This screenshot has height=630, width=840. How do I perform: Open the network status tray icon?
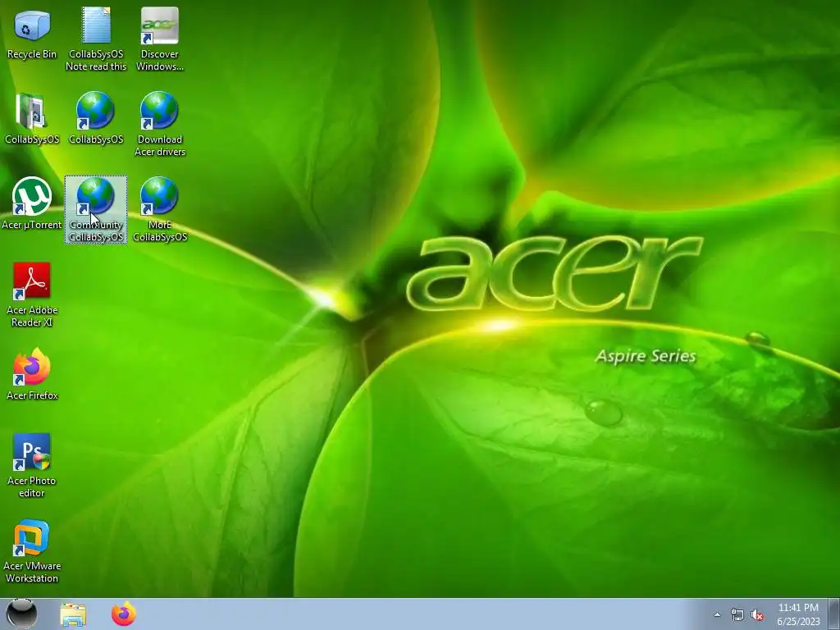pyautogui.click(x=737, y=615)
